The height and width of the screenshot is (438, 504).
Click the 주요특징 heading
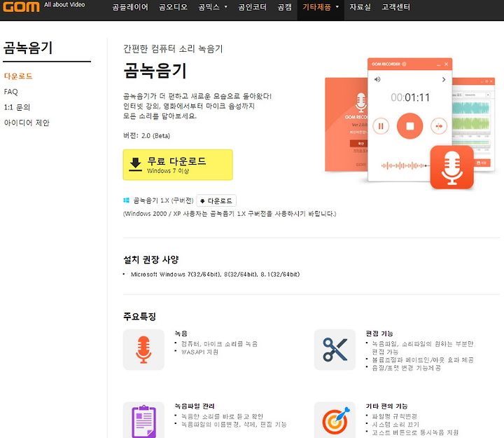tap(140, 316)
